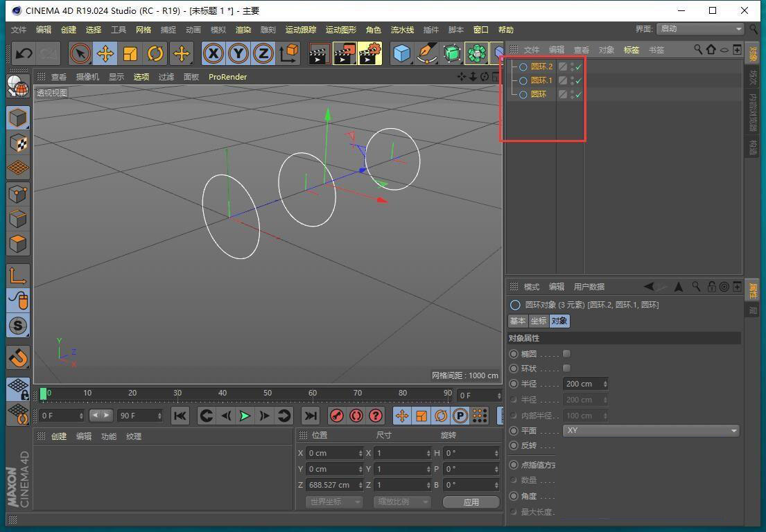Click the Undo arrow icon
The image size is (766, 532).
[23, 53]
